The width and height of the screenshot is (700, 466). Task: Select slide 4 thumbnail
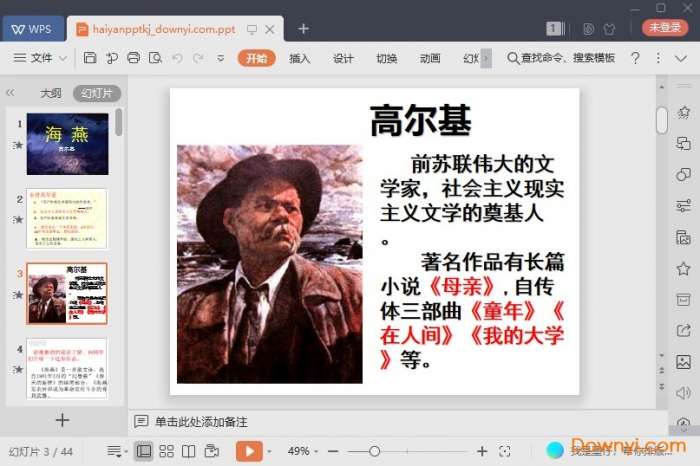coord(67,368)
